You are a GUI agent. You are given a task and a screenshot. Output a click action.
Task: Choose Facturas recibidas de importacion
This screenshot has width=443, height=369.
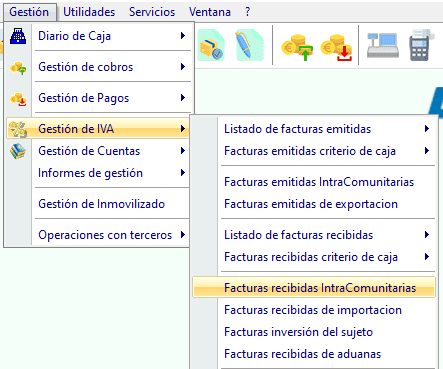click(314, 310)
